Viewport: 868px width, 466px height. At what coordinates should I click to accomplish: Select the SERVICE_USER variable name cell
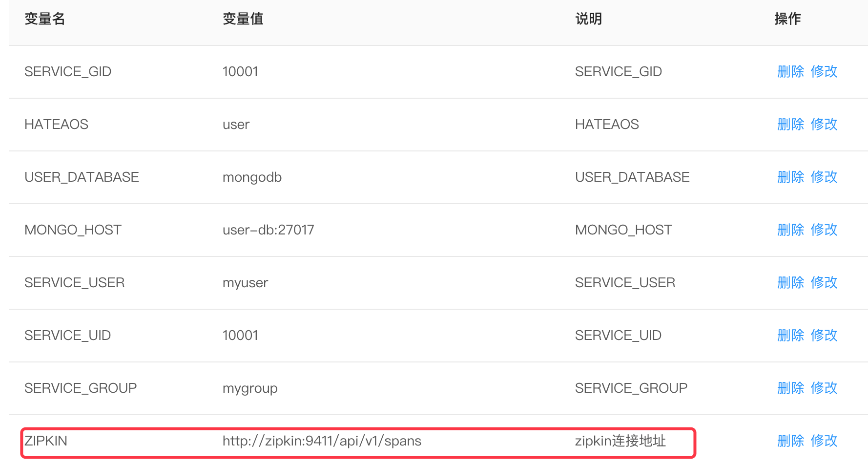(x=75, y=283)
